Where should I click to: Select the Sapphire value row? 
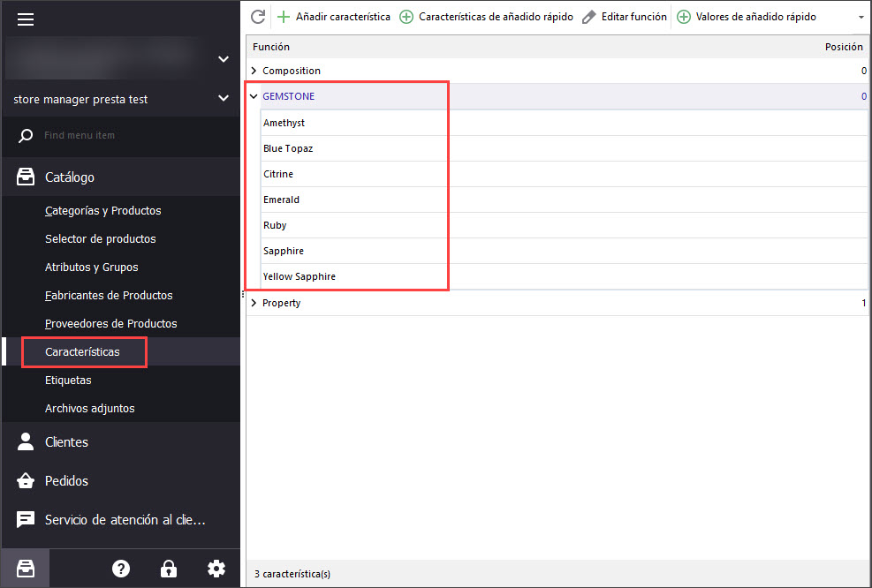coord(564,251)
